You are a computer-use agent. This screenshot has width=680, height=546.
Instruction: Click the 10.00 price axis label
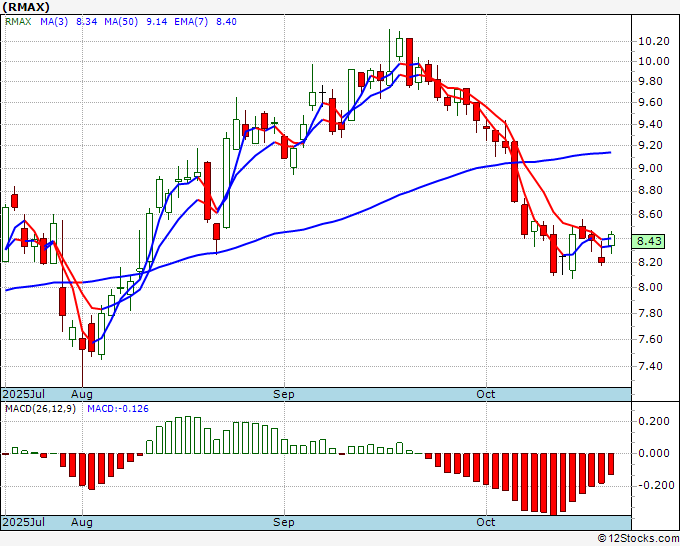654,61
